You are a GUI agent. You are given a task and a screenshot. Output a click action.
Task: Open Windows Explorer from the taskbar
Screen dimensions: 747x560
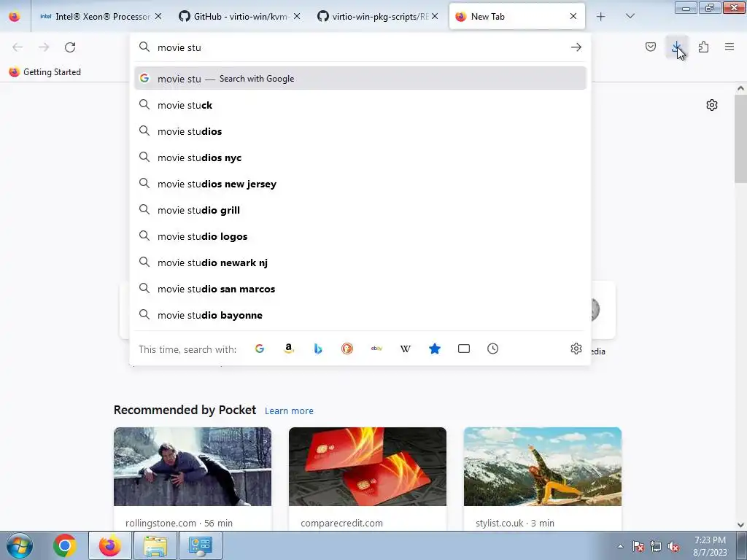click(155, 545)
